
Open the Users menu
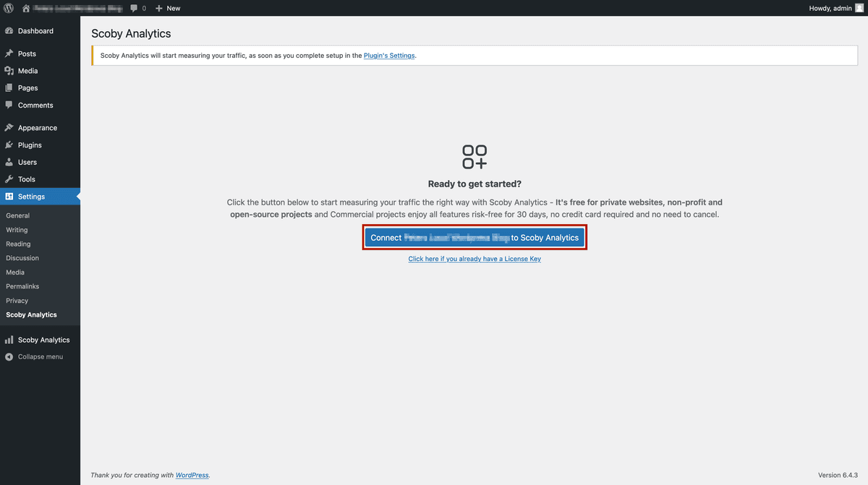(x=40, y=162)
